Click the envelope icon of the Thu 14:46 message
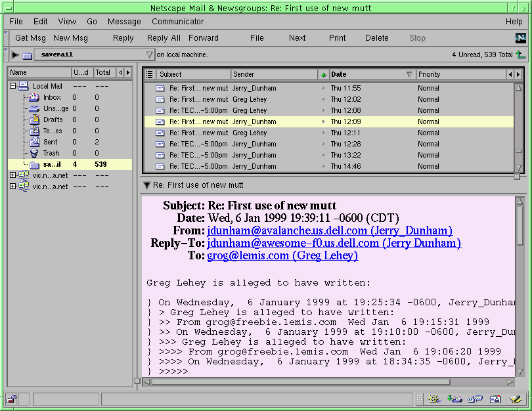 (160, 167)
